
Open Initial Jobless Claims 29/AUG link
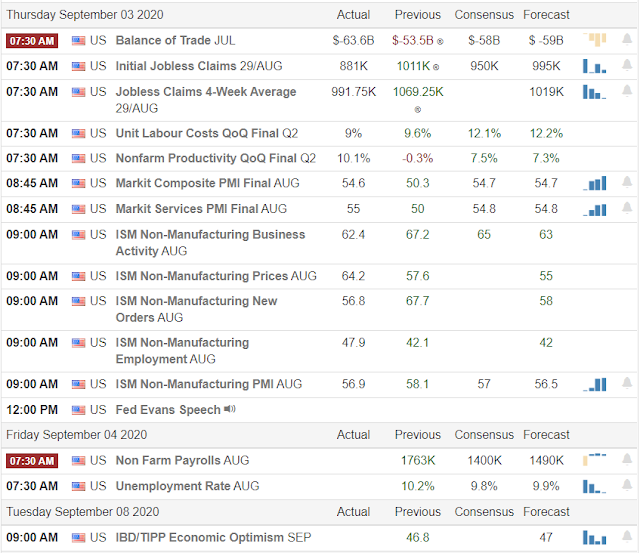pos(199,66)
